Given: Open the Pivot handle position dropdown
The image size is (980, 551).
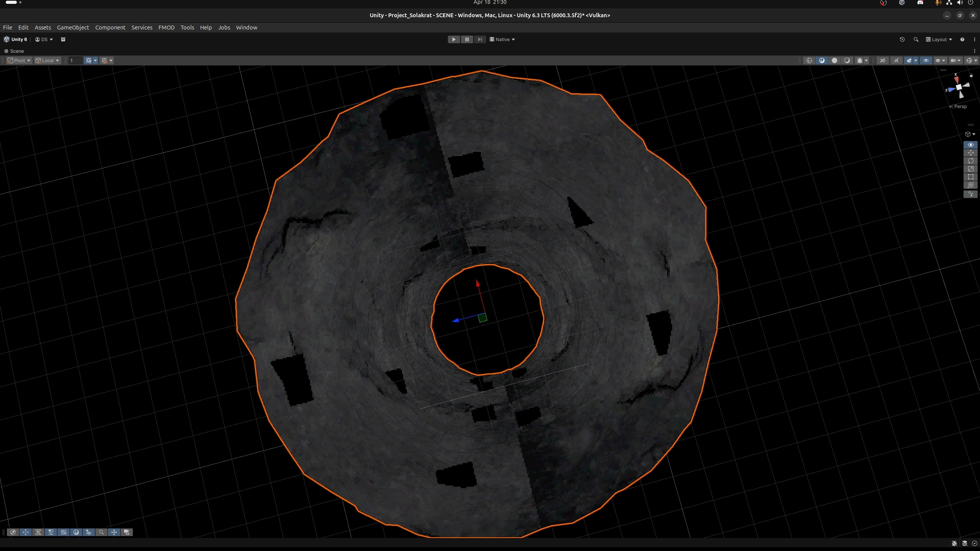Looking at the screenshot, I should [19, 60].
